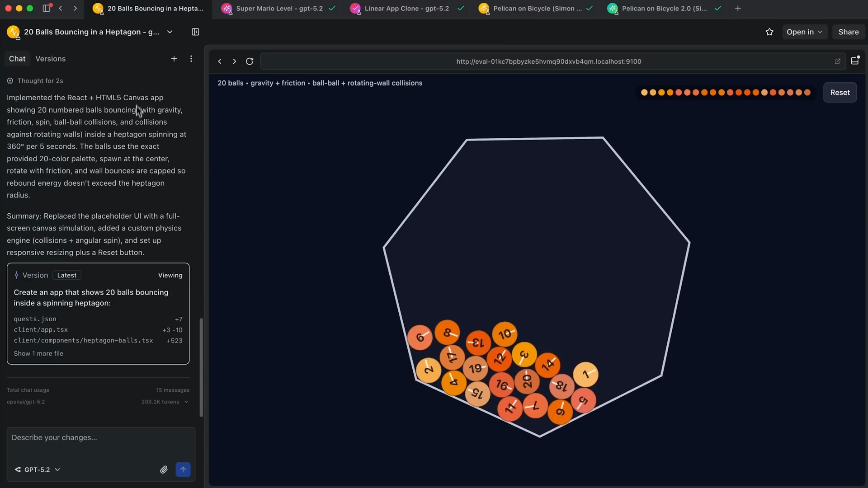
Task: Open Pelican on Bicycle 2.0 browser tab
Action: [664, 8]
